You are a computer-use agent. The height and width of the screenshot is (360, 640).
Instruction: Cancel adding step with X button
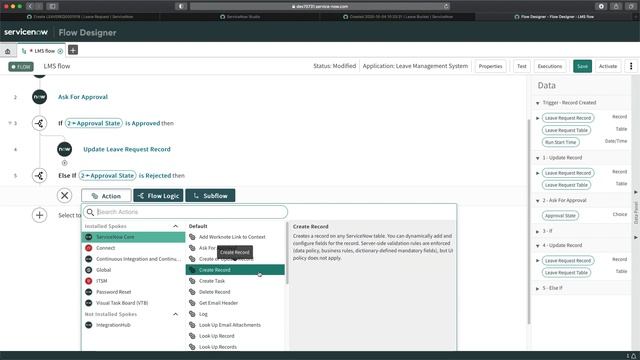tap(64, 196)
